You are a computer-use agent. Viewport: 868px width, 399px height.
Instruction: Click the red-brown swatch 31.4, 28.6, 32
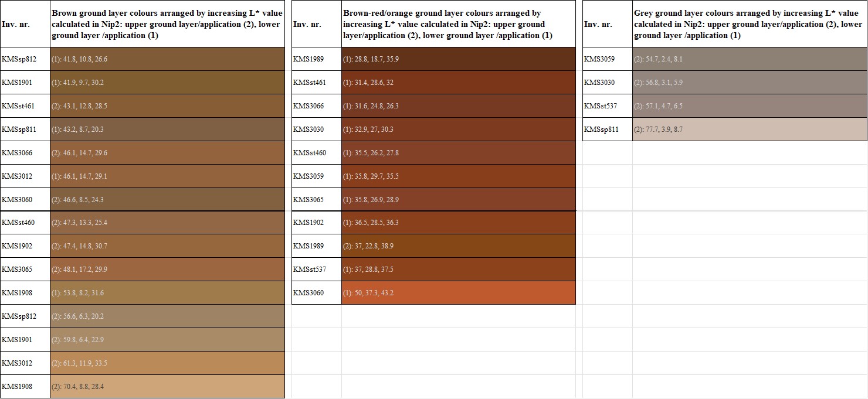click(x=458, y=83)
